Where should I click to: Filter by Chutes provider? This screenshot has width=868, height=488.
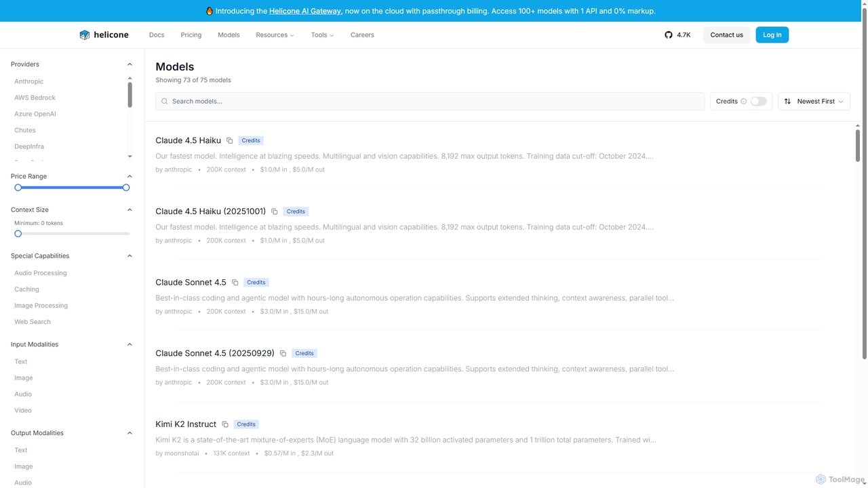click(25, 130)
